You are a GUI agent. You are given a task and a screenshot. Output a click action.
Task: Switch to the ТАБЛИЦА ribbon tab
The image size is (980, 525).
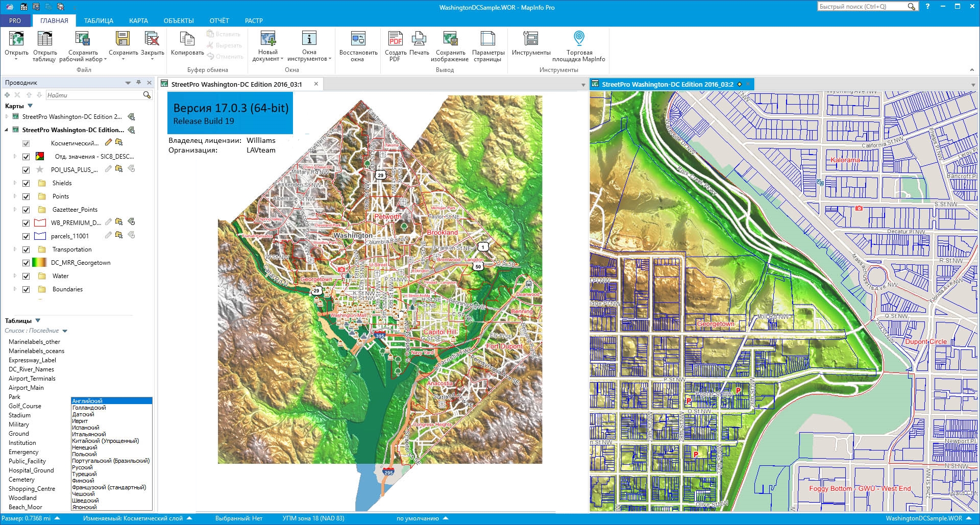coord(99,21)
